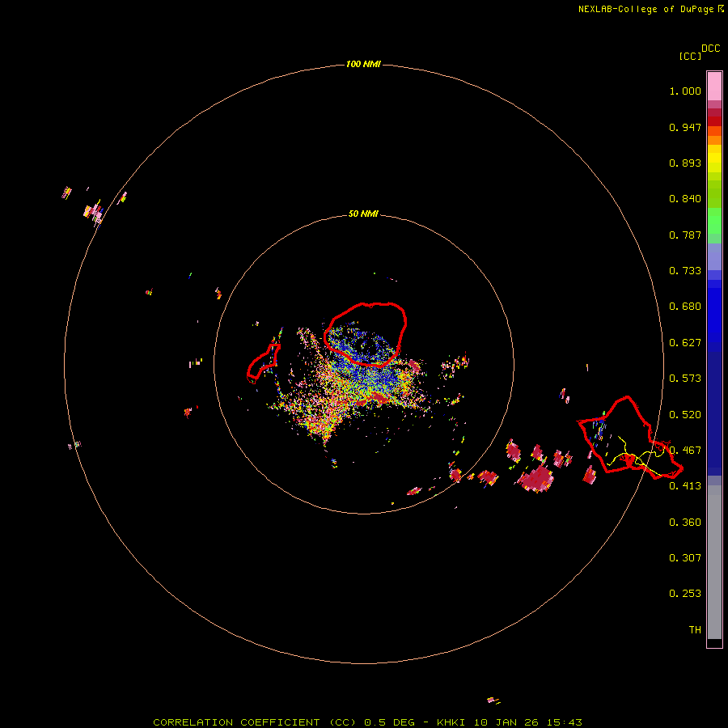Click the 0.520 scale value

click(685, 415)
